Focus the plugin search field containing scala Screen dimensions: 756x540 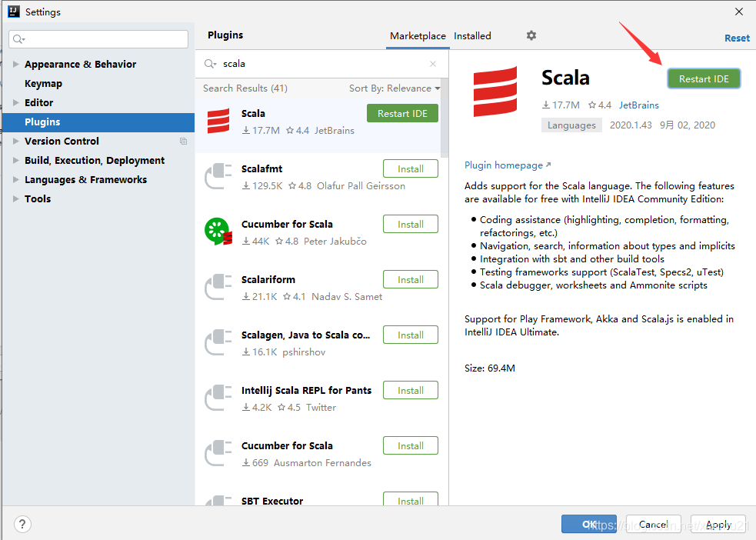pos(322,64)
